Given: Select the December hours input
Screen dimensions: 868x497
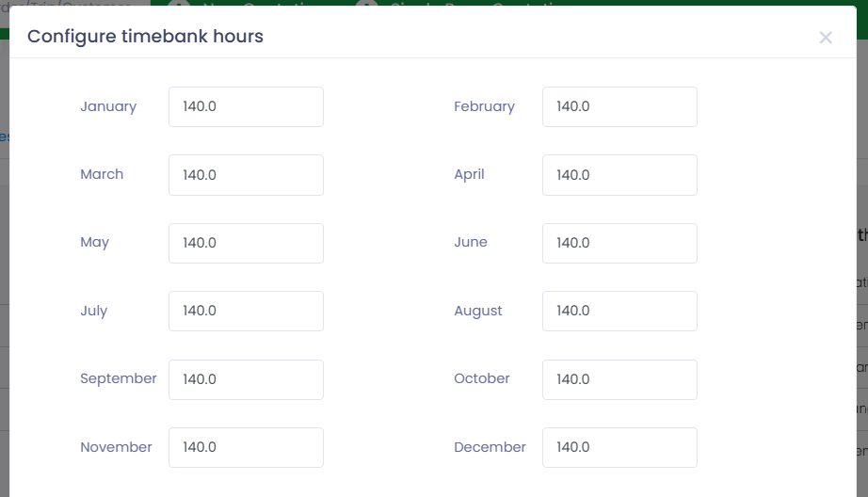Looking at the screenshot, I should click(619, 447).
